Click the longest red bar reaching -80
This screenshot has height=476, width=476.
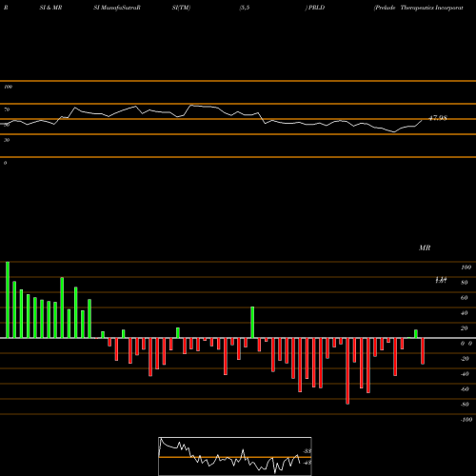(x=347, y=371)
